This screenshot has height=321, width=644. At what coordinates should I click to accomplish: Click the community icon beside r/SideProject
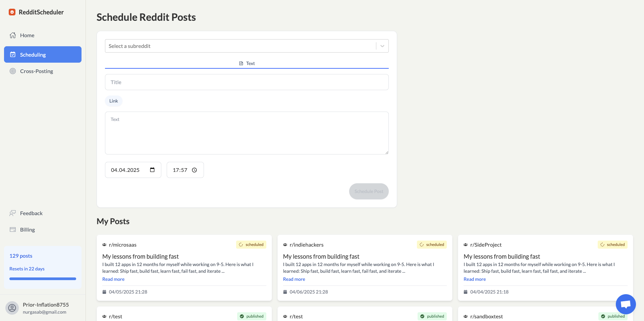click(466, 245)
